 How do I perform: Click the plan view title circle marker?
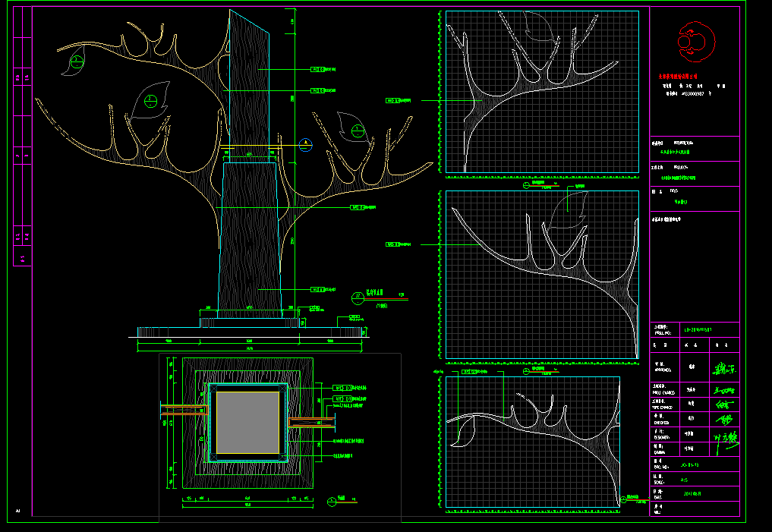click(332, 500)
